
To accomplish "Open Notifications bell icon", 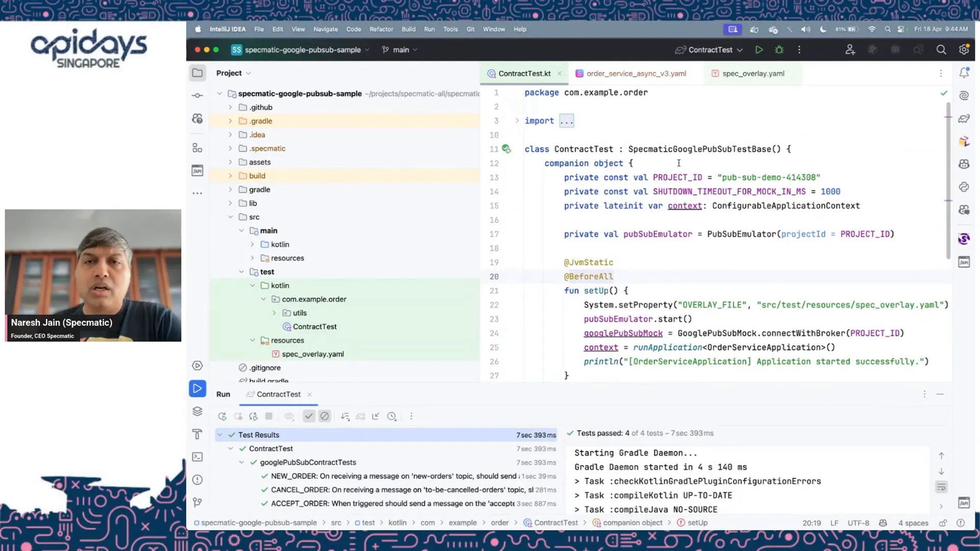I will coord(964,73).
